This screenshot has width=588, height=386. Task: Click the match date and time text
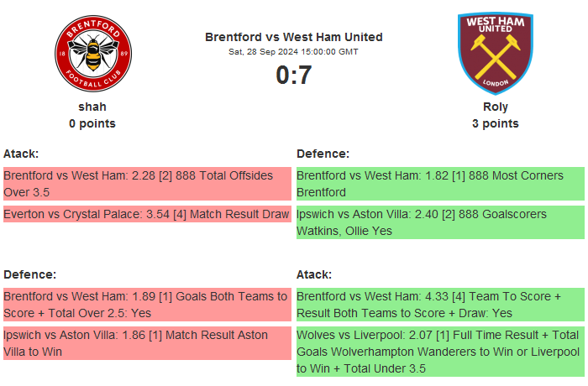(x=294, y=51)
